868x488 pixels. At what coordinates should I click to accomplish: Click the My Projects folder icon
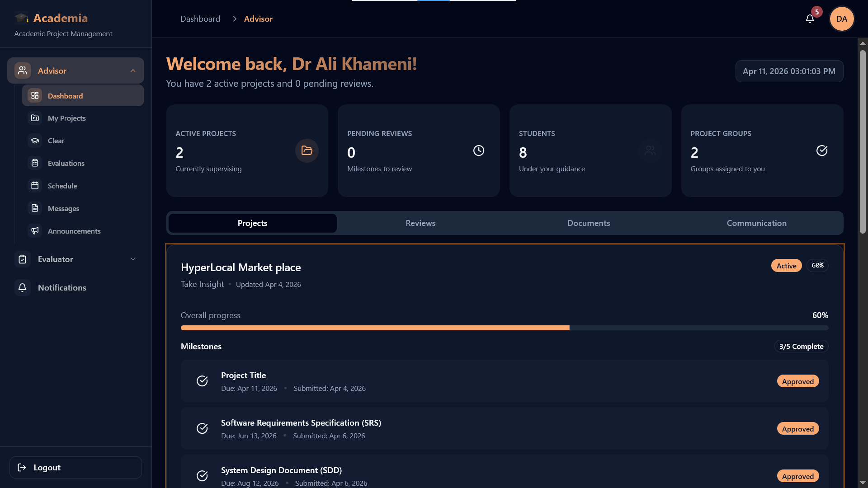[35, 118]
